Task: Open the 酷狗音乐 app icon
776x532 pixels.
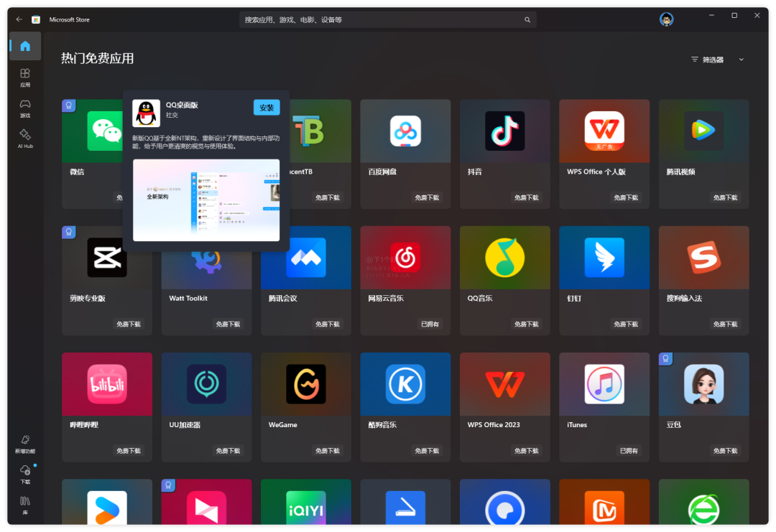Action: tap(405, 384)
